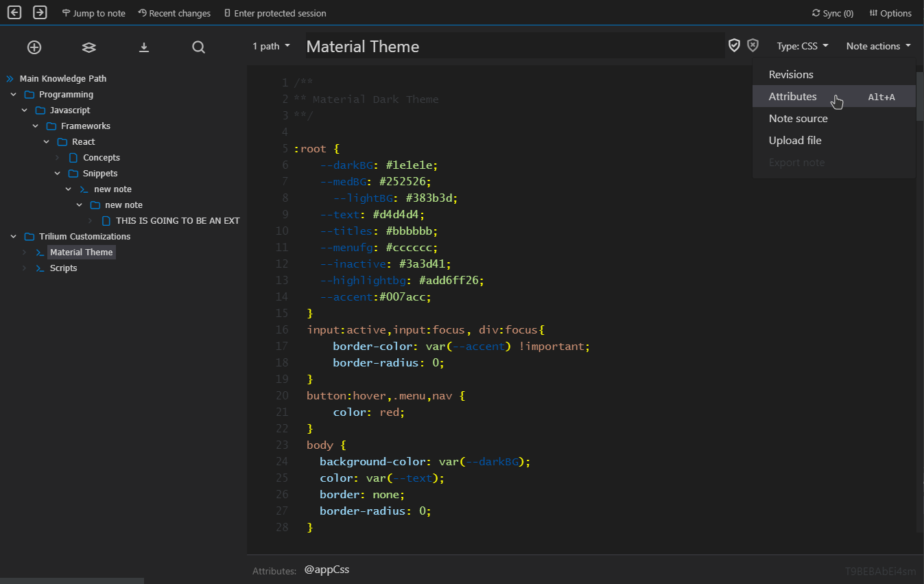Click the editor vertical scrollbar

pyautogui.click(x=920, y=96)
